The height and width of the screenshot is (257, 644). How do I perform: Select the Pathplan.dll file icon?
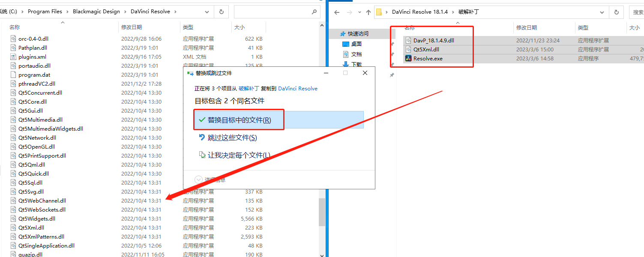[x=13, y=48]
